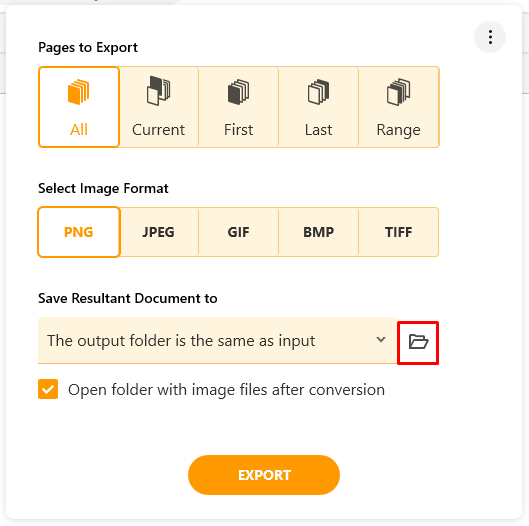
Task: Pick the First page export icon
Action: coord(239,92)
